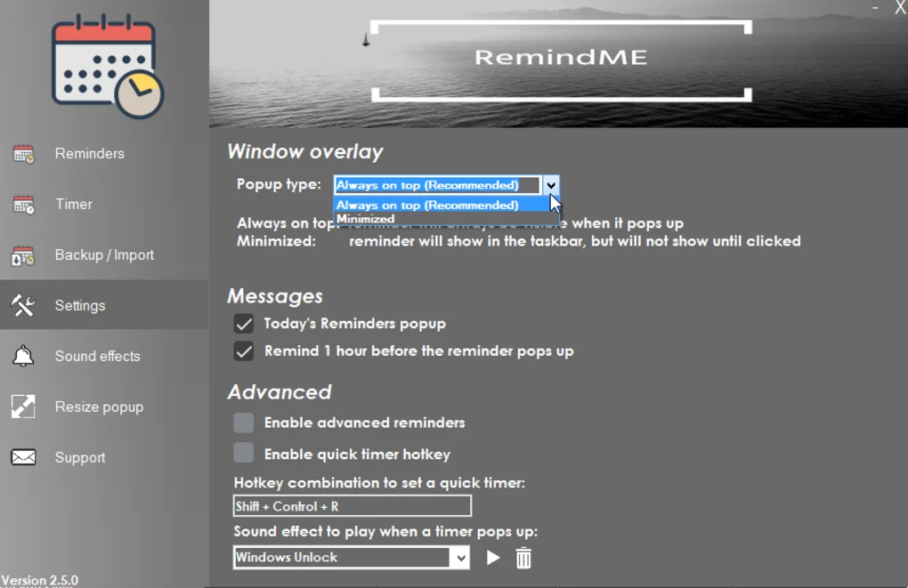908x588 pixels.
Task: Disable Remind 1 hour before popup
Action: pyautogui.click(x=243, y=350)
